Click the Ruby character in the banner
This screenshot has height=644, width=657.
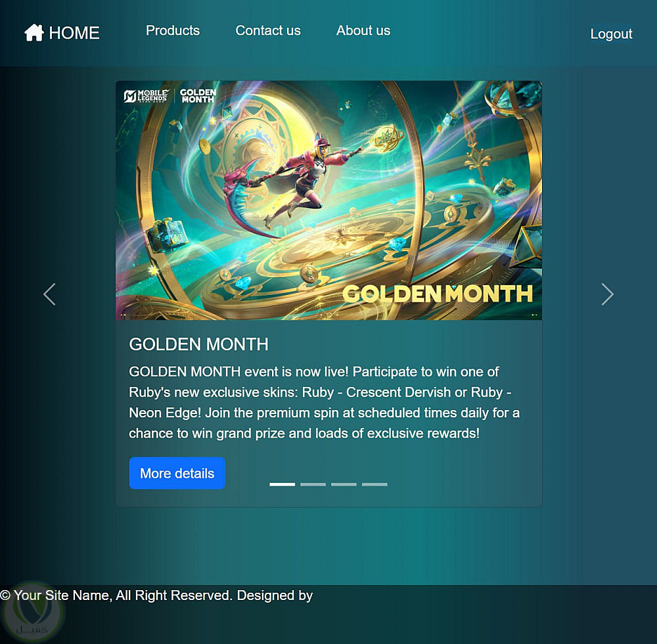293,180
